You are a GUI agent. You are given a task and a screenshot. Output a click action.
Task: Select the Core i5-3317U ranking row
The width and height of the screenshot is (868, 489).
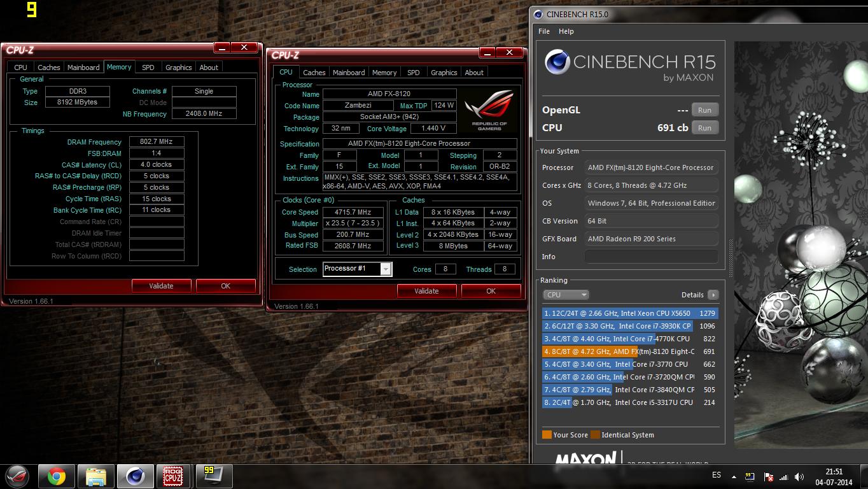(x=630, y=402)
